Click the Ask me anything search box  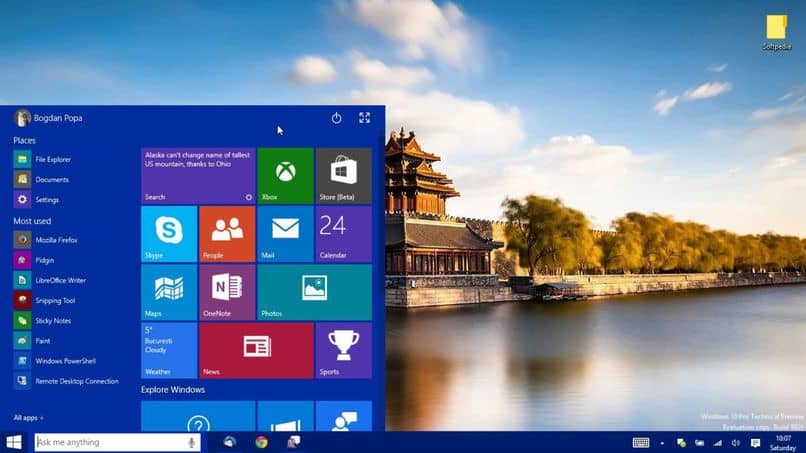coord(117,442)
